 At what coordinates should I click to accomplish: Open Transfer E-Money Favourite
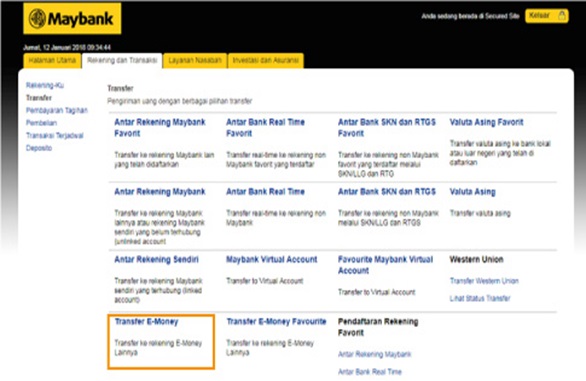tap(276, 322)
